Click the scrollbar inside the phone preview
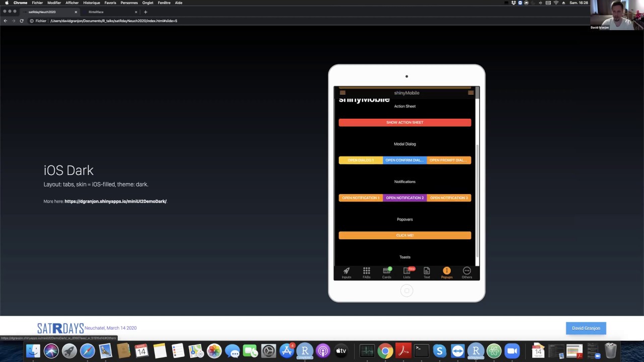This screenshot has width=644, height=362. [477, 201]
